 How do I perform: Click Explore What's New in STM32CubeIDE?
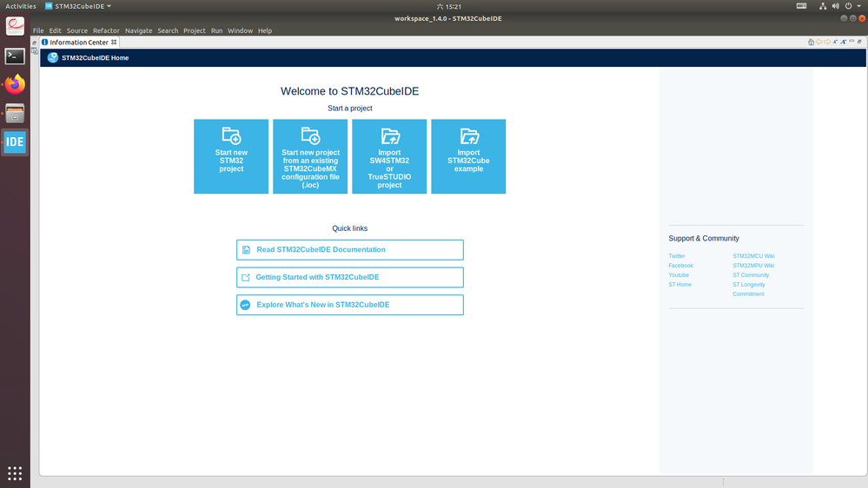(350, 305)
